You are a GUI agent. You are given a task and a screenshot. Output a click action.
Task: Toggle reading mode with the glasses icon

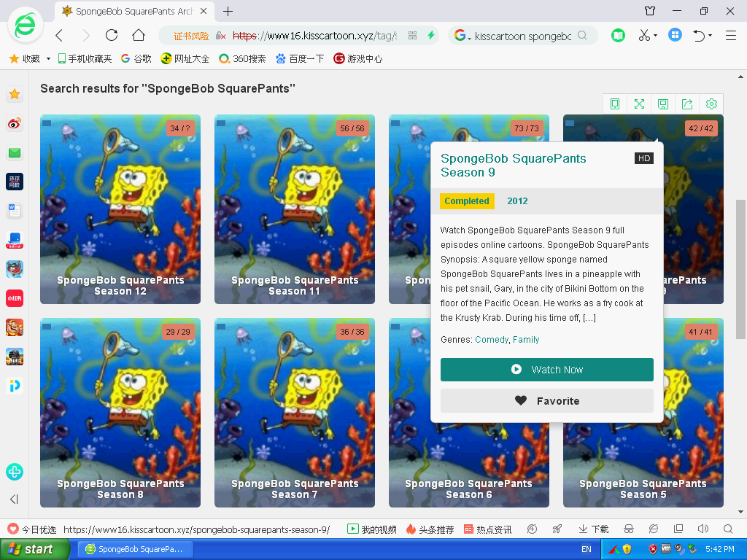629,529
